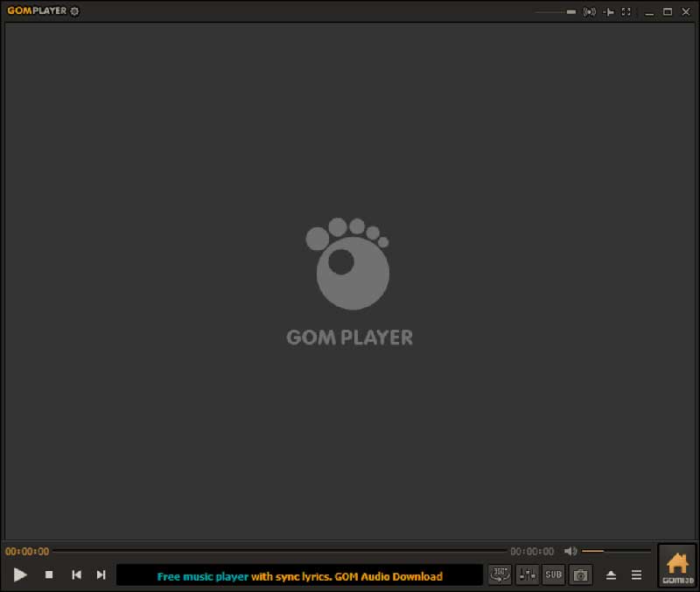This screenshot has width=700, height=592.
Task: Capture a screenshot with the camera icon
Action: tap(580, 575)
